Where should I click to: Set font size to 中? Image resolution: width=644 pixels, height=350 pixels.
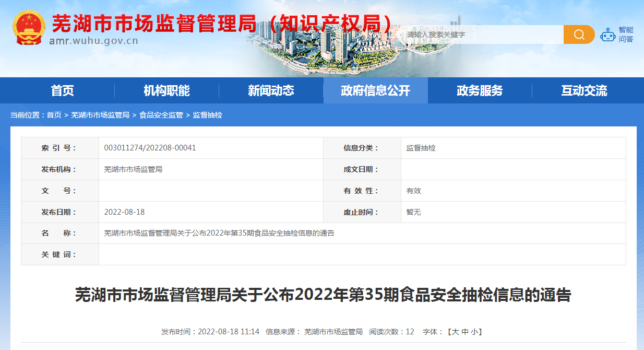[464, 332]
